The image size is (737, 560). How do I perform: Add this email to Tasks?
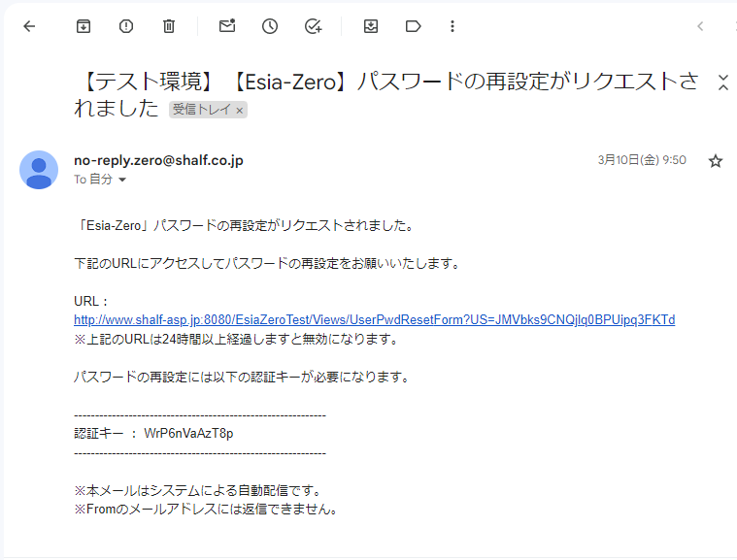[313, 26]
